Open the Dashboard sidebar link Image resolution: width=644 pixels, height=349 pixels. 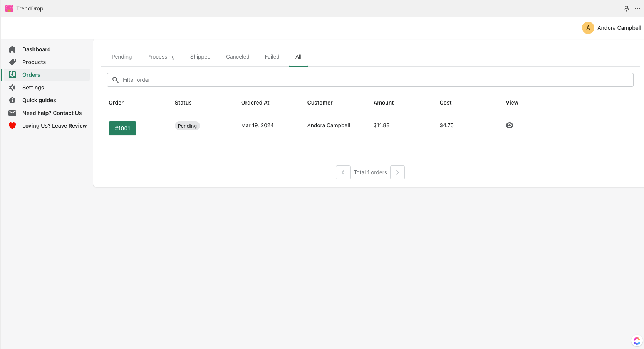36,49
